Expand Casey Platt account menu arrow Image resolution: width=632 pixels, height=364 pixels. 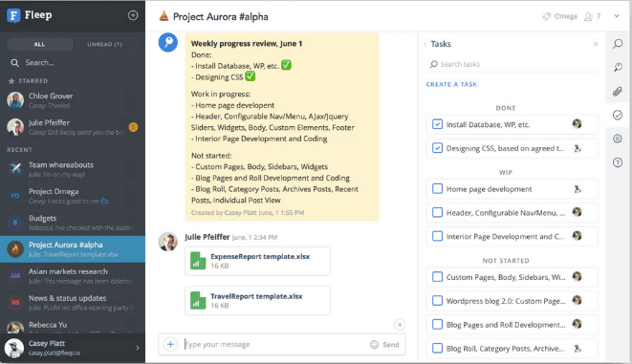coord(138,348)
